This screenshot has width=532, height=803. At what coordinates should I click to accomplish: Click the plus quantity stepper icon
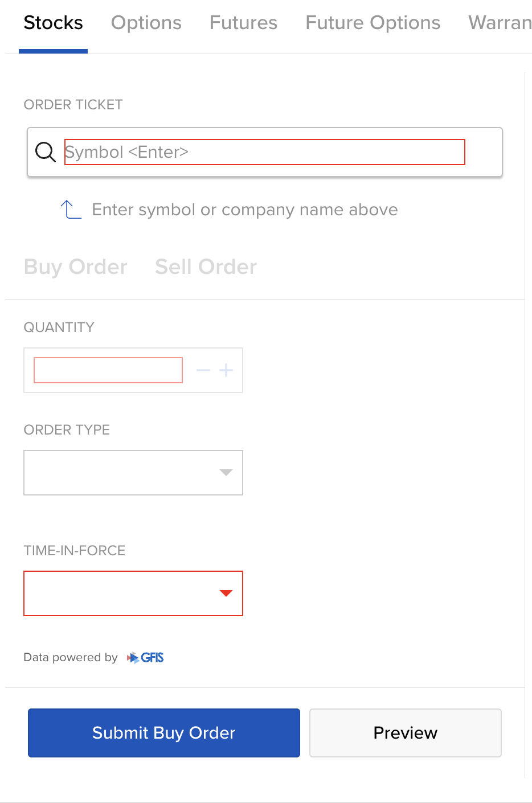226,370
